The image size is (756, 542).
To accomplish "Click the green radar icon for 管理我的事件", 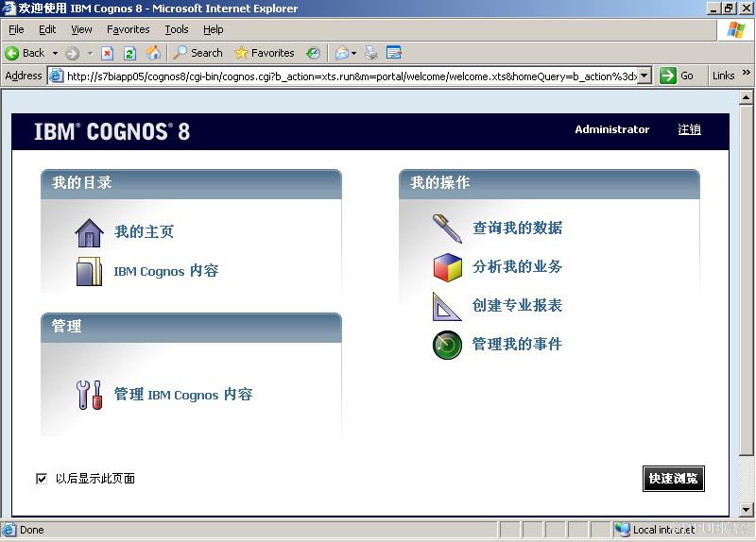I will pos(447,345).
